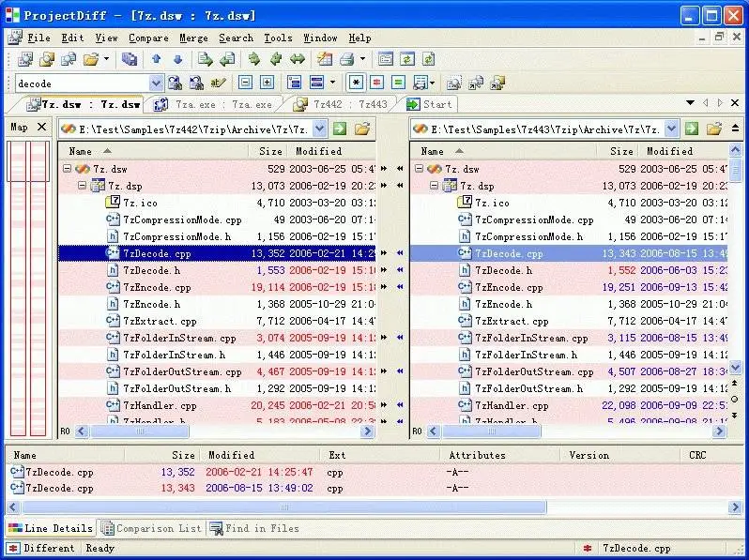The height and width of the screenshot is (560, 749).
Task: Click the left pane browse folder icon
Action: click(x=362, y=129)
